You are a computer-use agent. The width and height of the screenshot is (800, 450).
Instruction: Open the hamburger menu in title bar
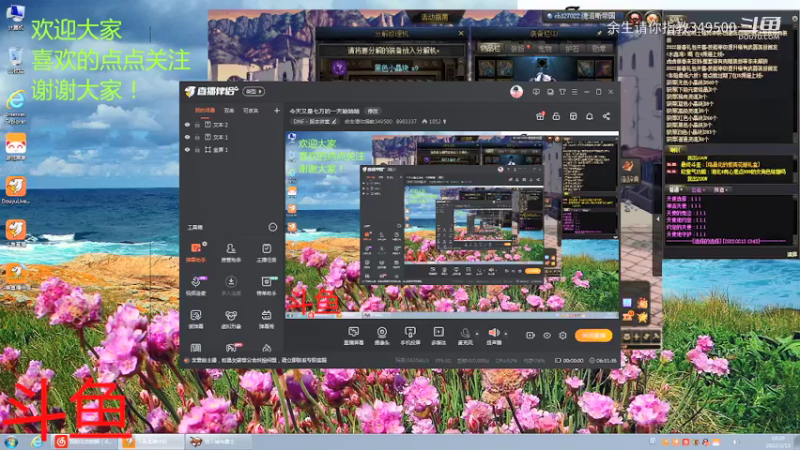point(574,92)
